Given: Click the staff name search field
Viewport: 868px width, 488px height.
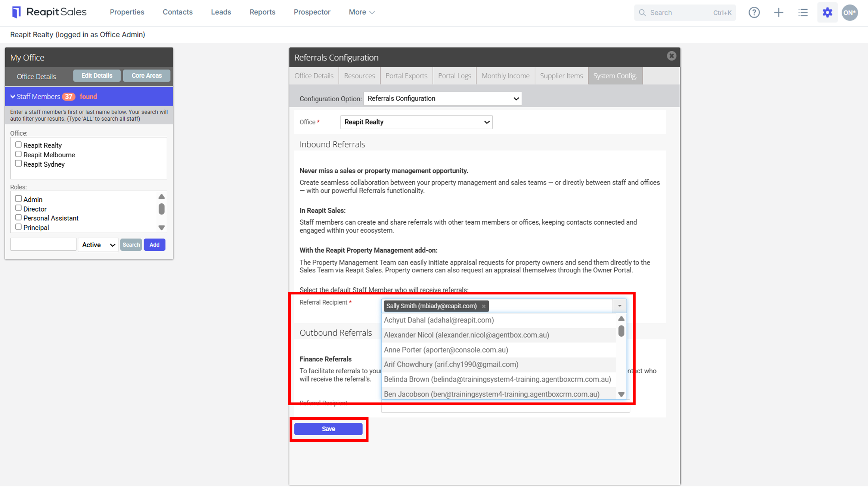Looking at the screenshot, I should click(43, 244).
